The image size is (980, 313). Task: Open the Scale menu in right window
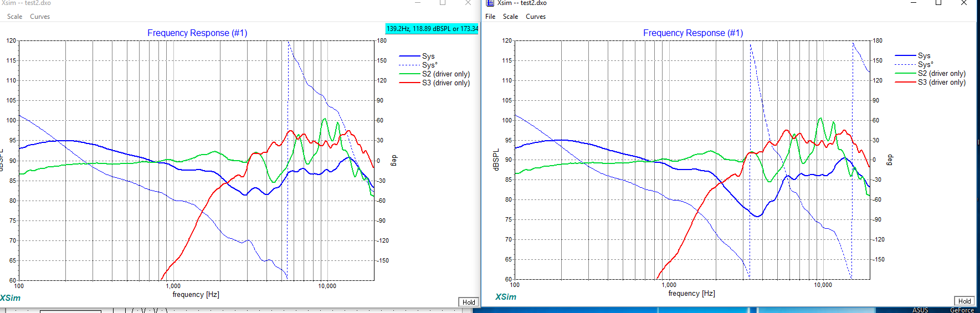[x=510, y=17]
